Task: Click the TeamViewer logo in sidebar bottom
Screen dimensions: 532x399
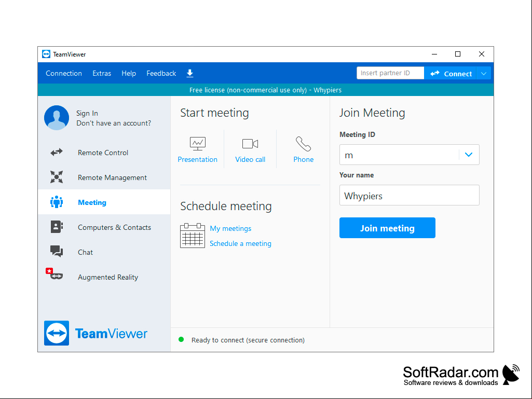Action: (96, 333)
